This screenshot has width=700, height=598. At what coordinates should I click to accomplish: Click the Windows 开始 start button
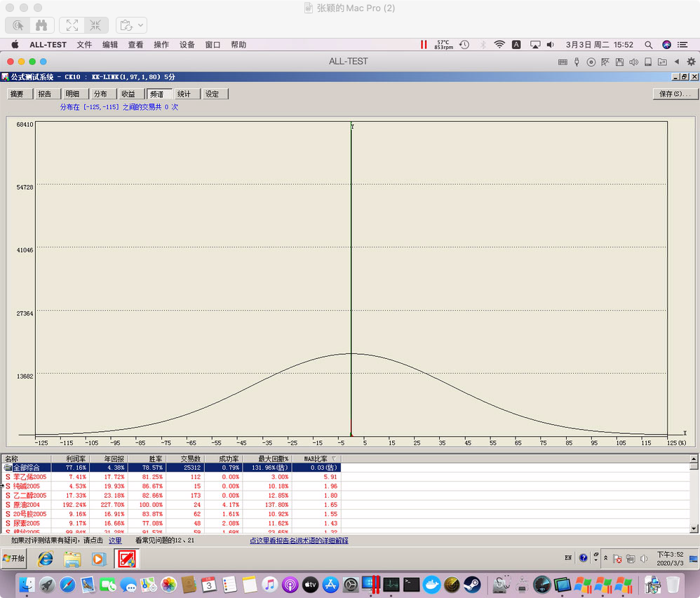(14, 559)
